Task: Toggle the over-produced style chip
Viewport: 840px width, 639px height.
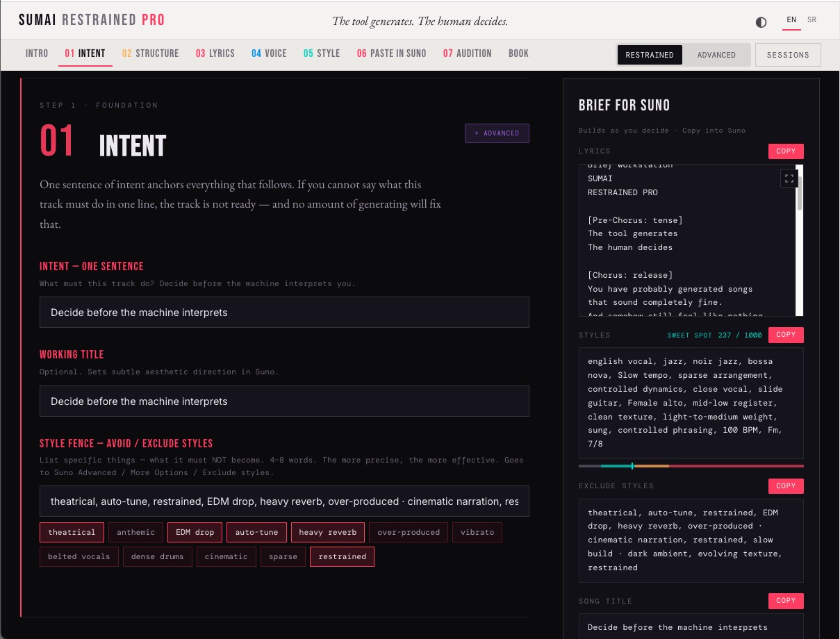Action: coord(409,533)
